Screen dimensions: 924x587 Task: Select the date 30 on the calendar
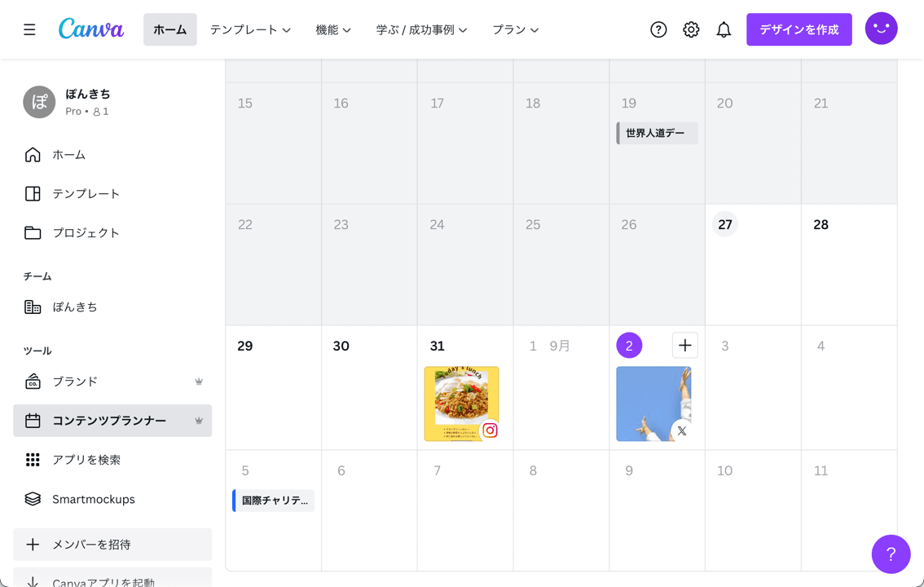(x=341, y=346)
